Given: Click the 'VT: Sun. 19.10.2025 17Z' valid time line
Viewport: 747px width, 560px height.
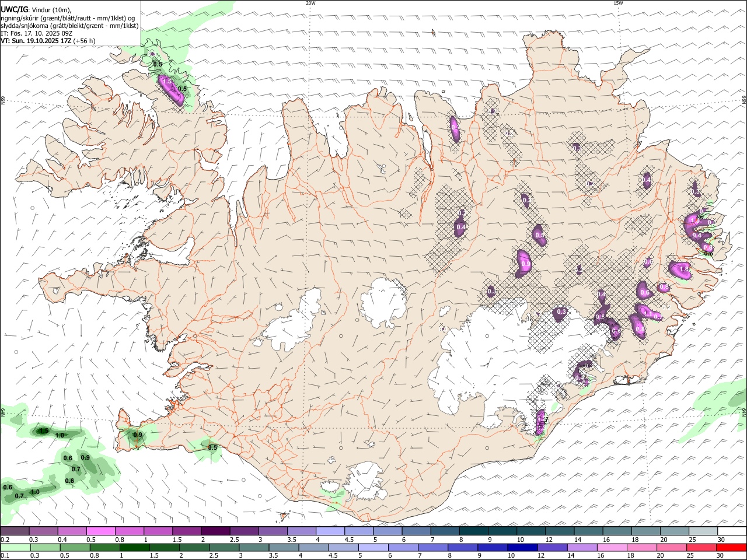Looking at the screenshot, I should (x=36, y=41).
